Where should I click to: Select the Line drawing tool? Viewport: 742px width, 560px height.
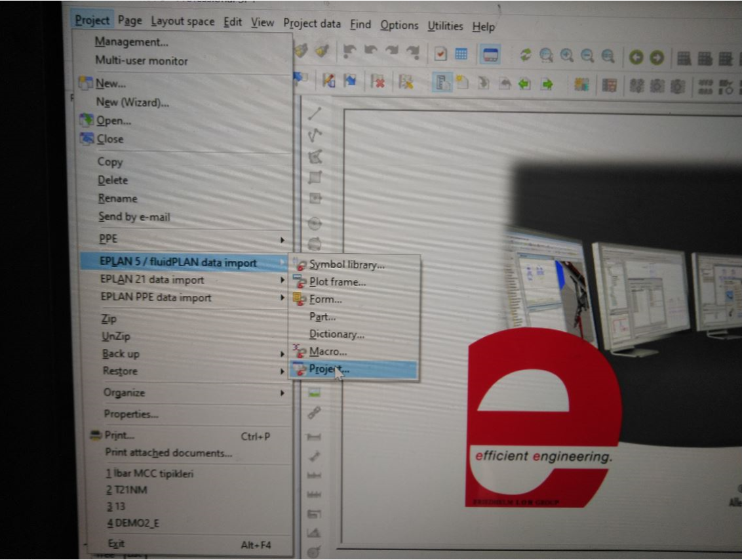315,113
